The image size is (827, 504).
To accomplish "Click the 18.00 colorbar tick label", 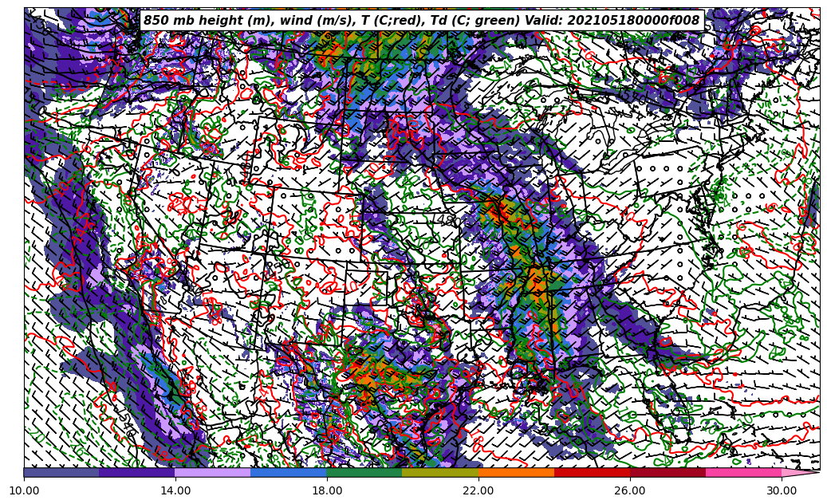I will click(327, 490).
